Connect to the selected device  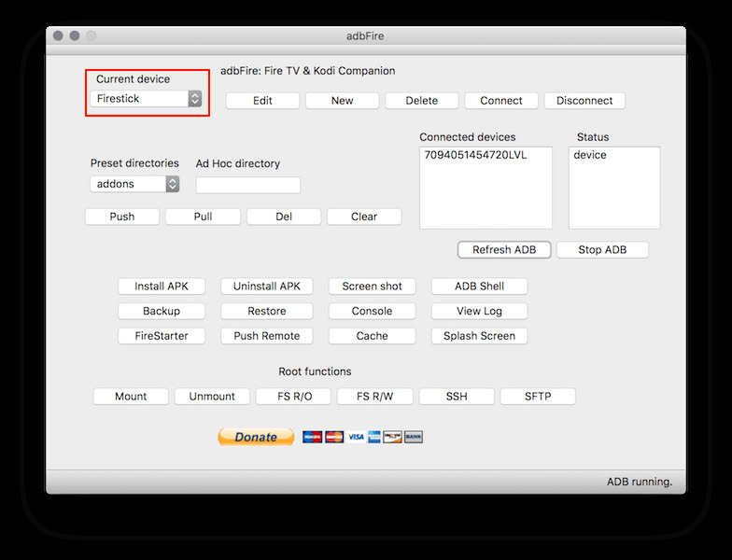[501, 101]
